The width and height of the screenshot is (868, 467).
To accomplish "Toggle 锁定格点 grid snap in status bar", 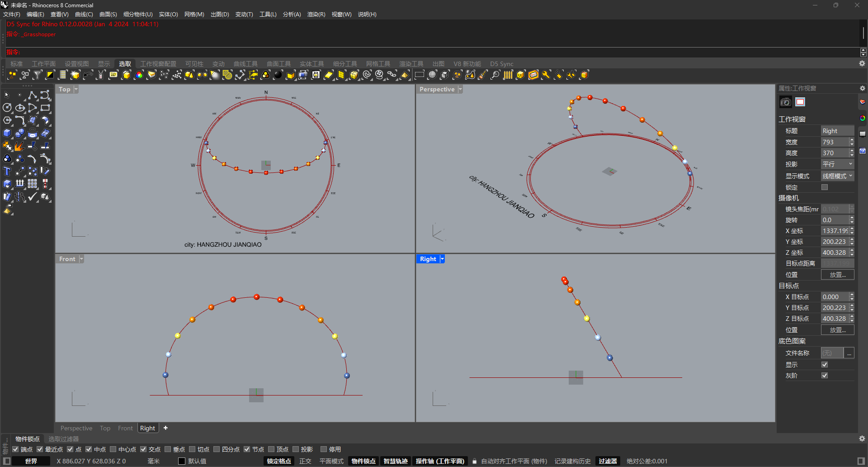I will coord(279,461).
